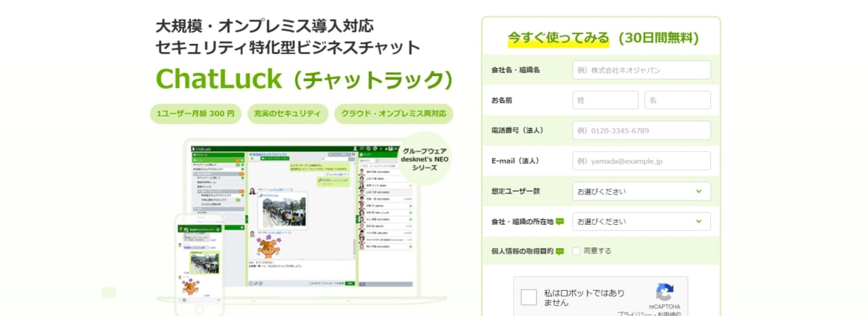
Task: Click the 今すぐ使ってみる heading
Action: (x=558, y=38)
